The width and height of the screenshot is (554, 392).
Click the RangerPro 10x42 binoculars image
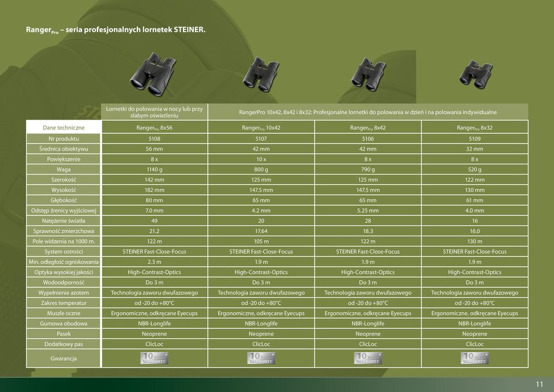pyautogui.click(x=261, y=74)
